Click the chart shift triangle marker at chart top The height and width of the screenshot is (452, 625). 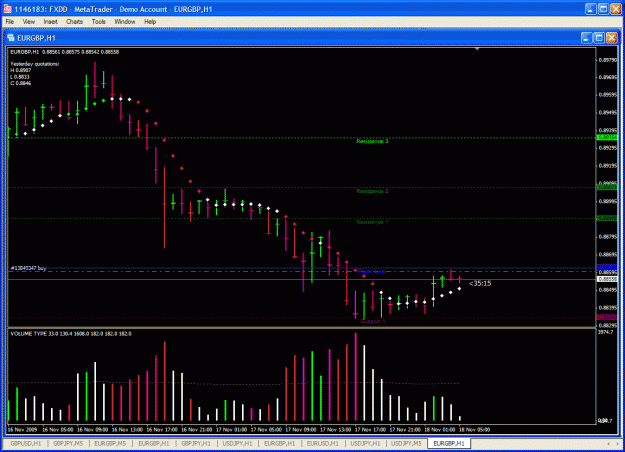click(x=477, y=49)
